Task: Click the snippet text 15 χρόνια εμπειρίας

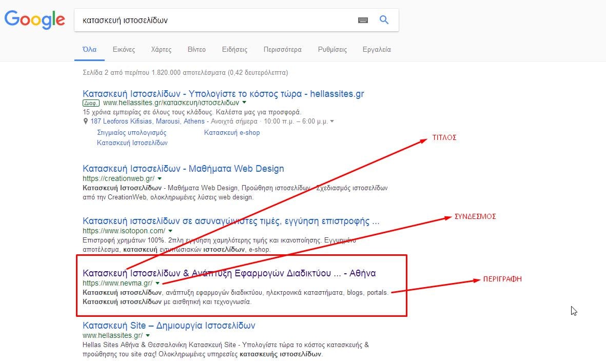Action: coord(192,112)
